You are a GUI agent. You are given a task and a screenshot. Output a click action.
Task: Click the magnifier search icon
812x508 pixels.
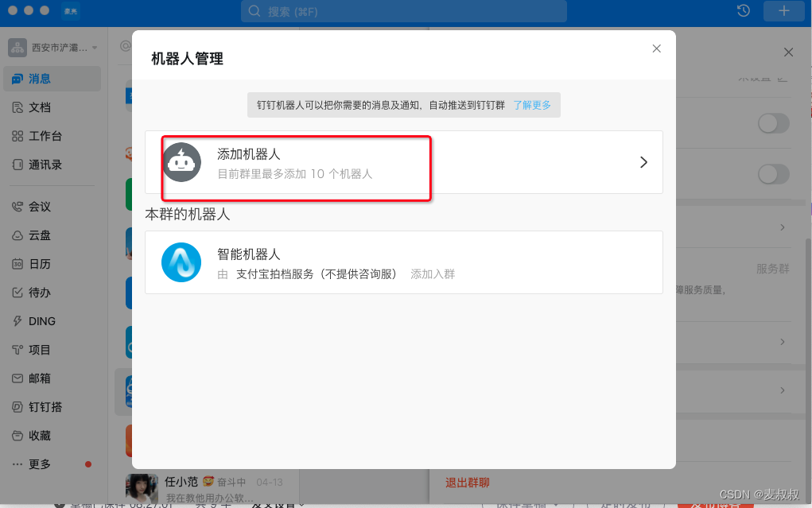coord(254,11)
